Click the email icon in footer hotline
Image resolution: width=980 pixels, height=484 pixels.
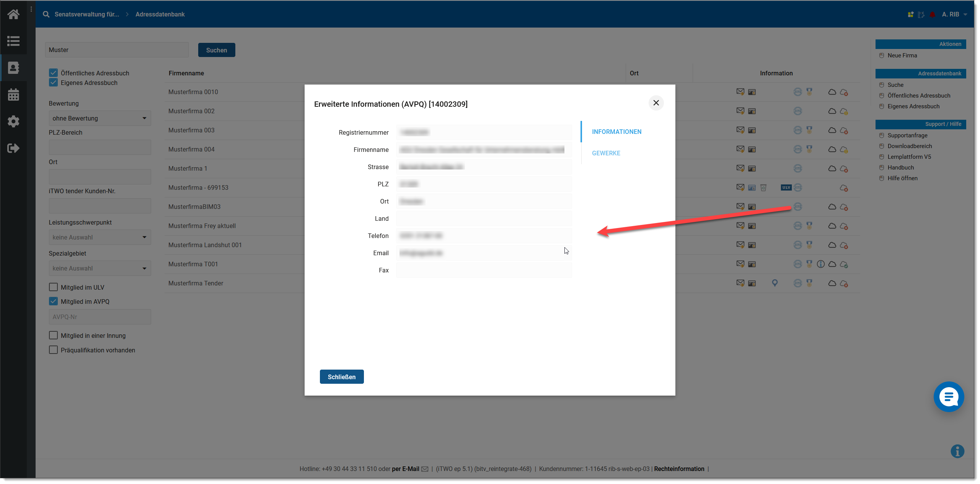[x=425, y=469]
